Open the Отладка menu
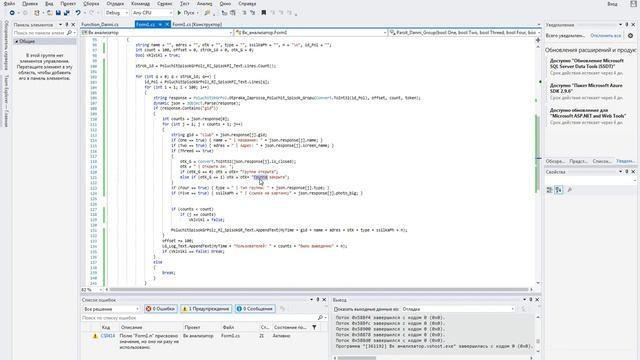640x360 pixels. (x=115, y=4)
